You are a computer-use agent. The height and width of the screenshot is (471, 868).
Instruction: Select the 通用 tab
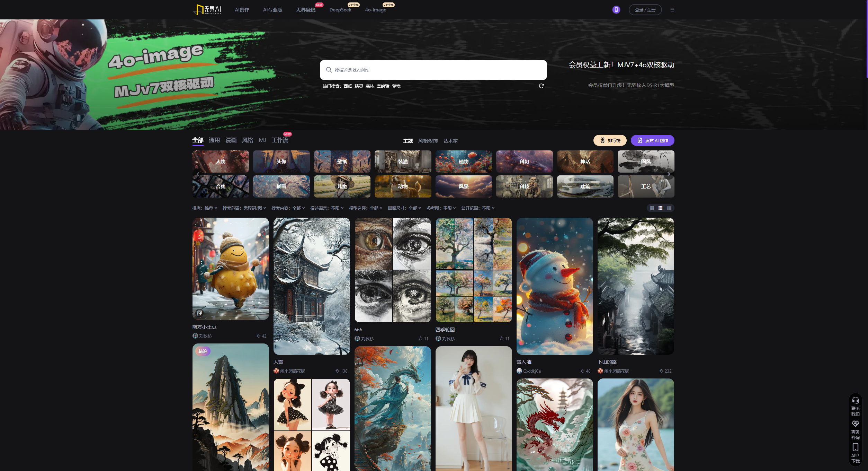(214, 140)
